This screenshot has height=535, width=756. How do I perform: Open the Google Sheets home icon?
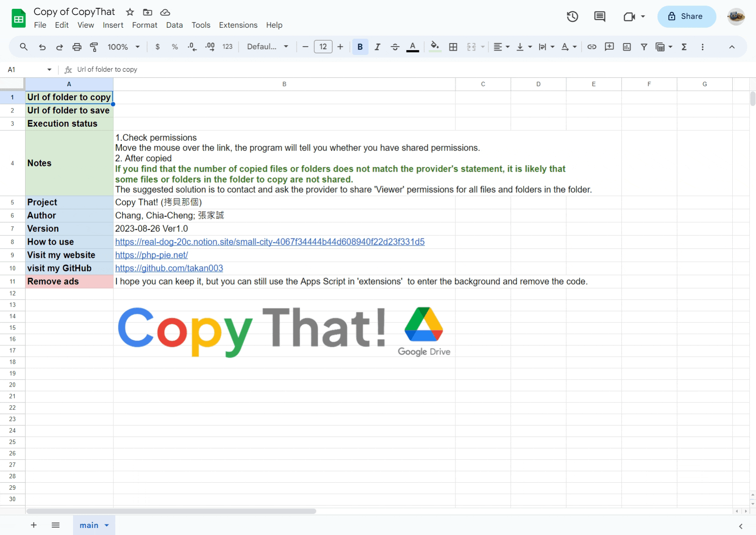pyautogui.click(x=18, y=18)
